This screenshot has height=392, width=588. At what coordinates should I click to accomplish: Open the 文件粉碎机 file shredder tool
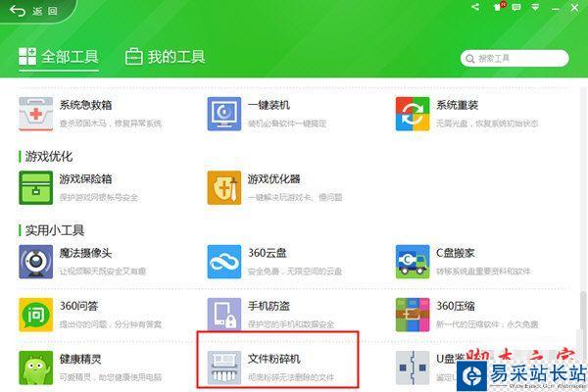(x=224, y=368)
